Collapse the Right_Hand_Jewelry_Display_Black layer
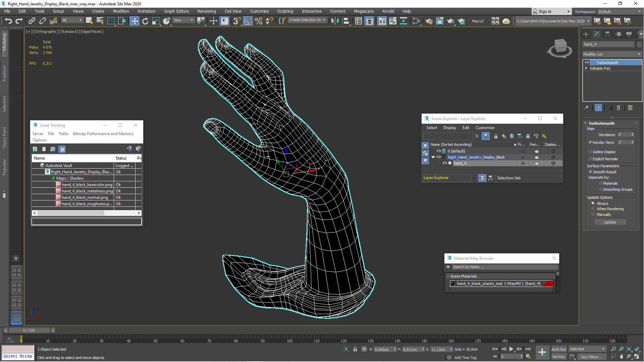 point(433,157)
